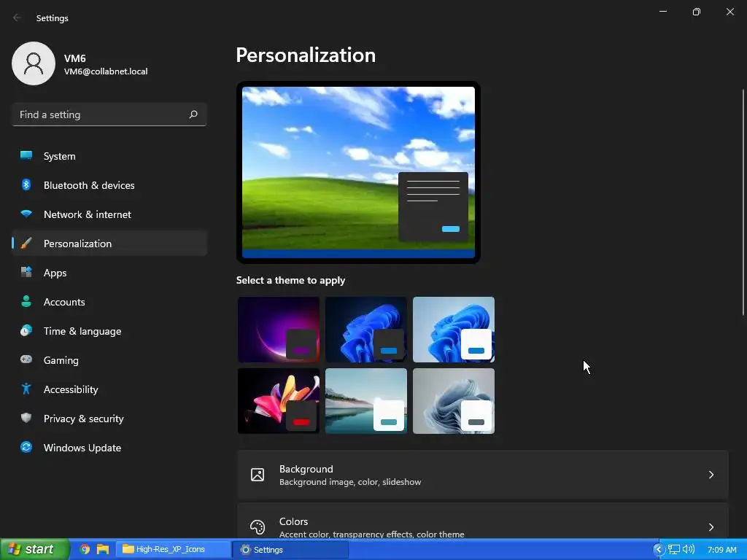Click the Accessibility figure icon
Screen dimensions: 747x560
[26, 389]
